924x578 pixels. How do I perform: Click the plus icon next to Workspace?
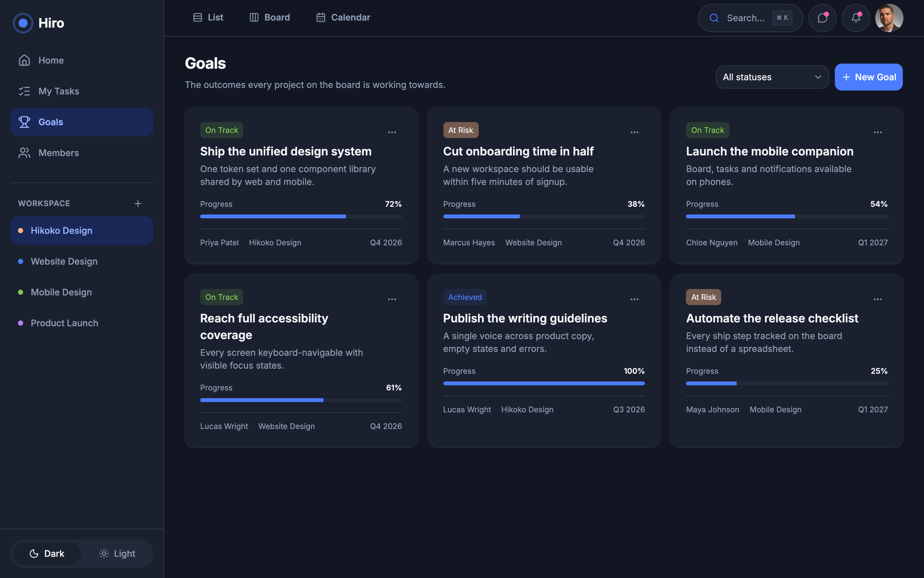point(138,204)
